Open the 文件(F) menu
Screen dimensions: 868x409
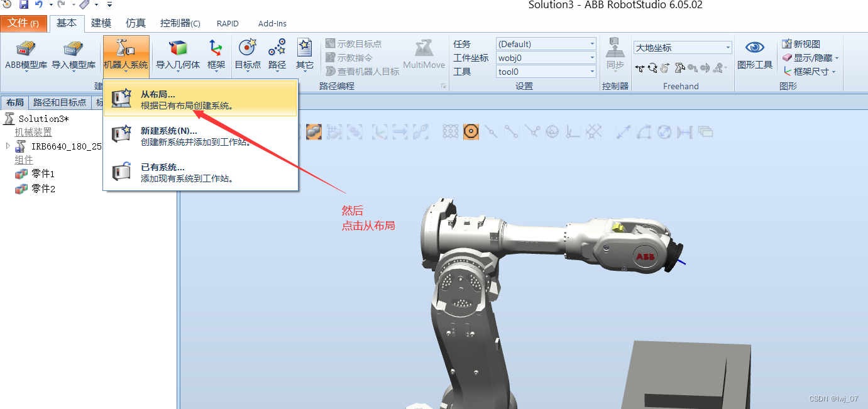click(x=23, y=23)
